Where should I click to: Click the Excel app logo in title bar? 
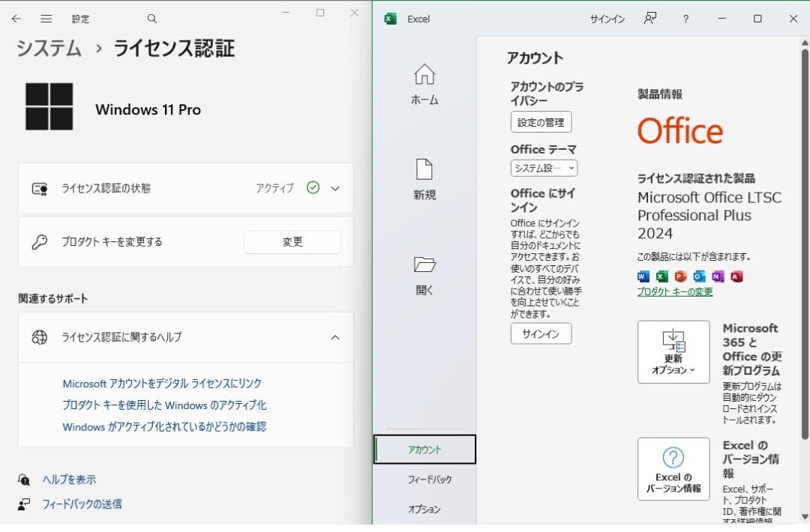click(391, 19)
